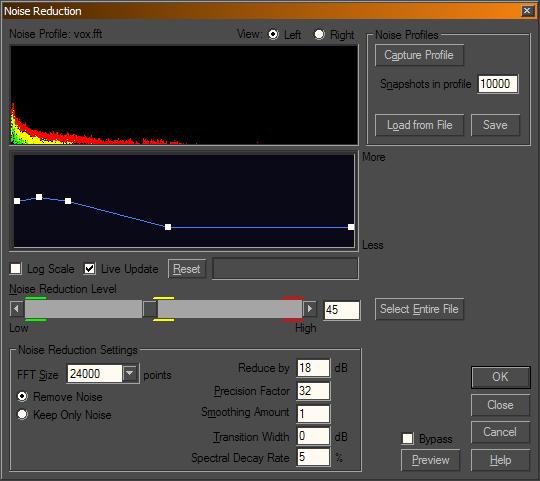Click the Select Entire File button
540x481 pixels.
click(x=419, y=309)
